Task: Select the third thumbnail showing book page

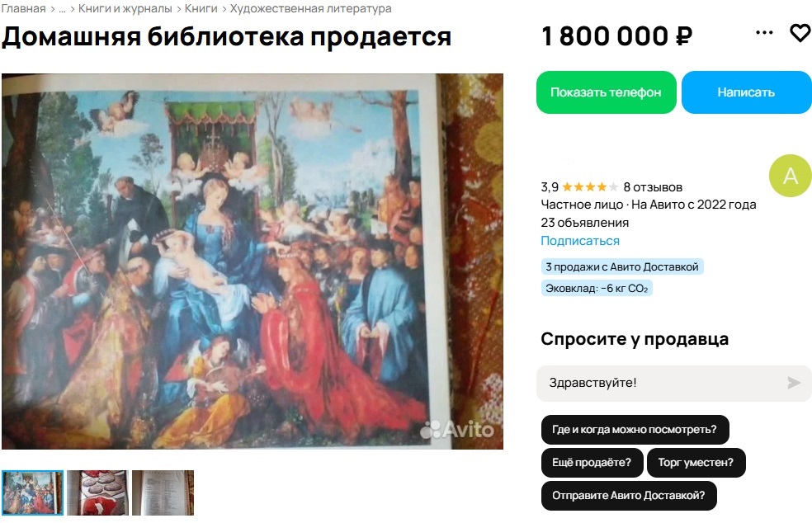Action: pyautogui.click(x=163, y=492)
